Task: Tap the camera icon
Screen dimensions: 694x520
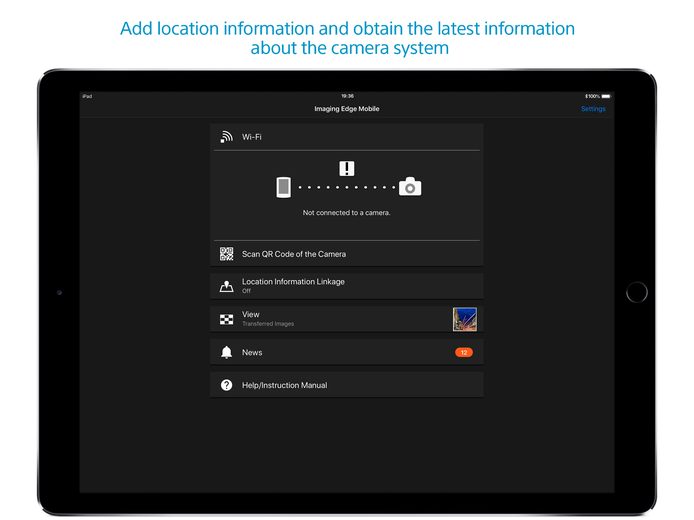Action: point(410,186)
